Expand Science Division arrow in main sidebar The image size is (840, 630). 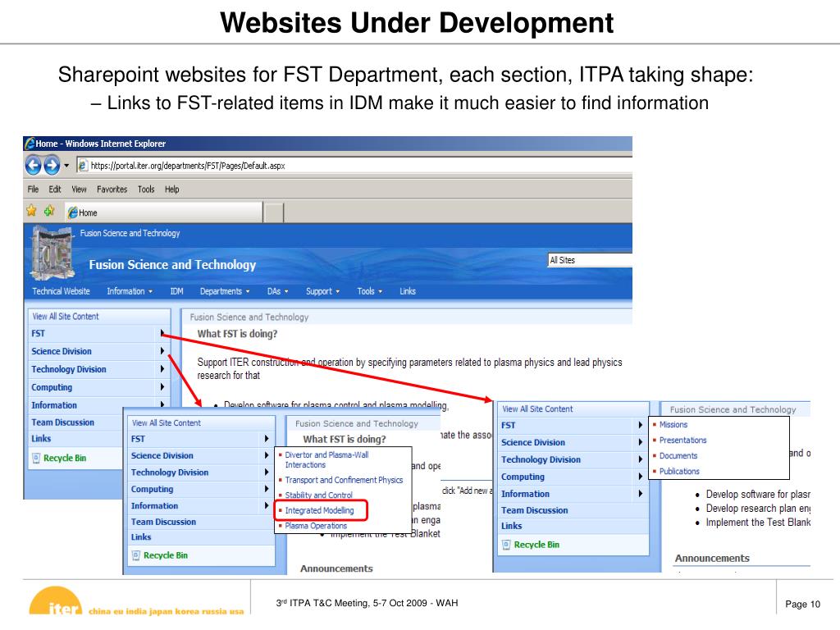click(x=162, y=351)
